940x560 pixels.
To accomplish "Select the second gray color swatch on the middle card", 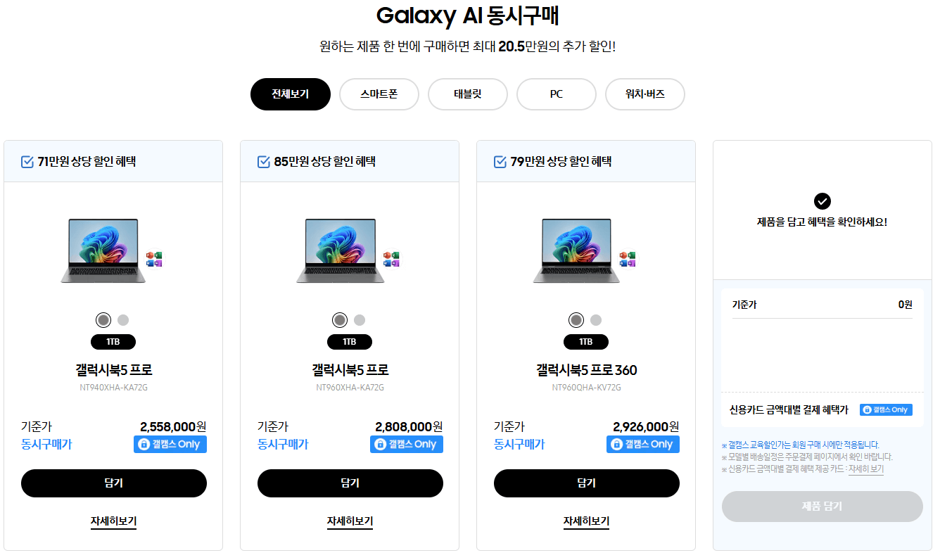I will pos(360,319).
